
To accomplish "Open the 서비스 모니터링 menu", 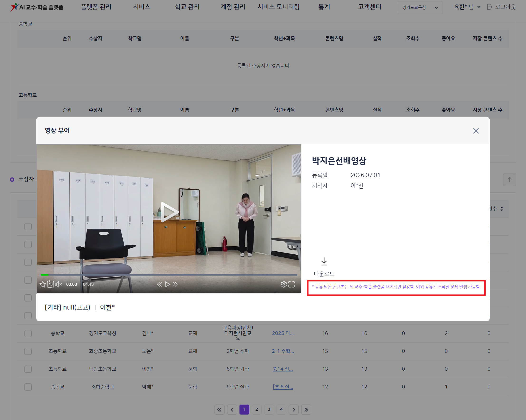I will click(x=278, y=7).
